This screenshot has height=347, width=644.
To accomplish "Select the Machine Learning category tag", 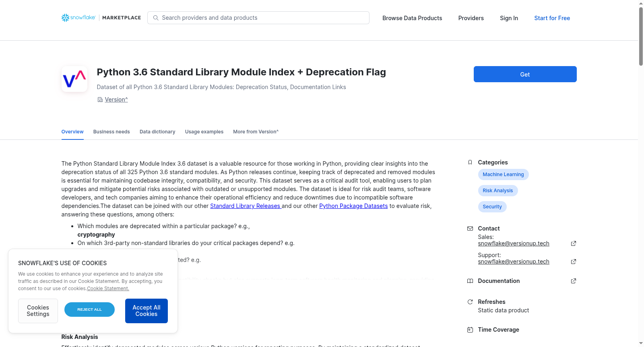I will pos(503,175).
